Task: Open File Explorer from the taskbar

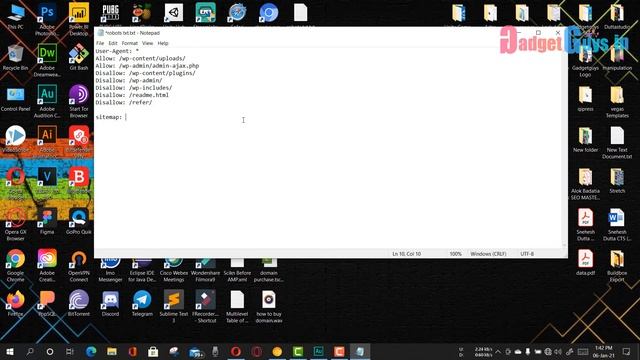Action: tap(112, 351)
